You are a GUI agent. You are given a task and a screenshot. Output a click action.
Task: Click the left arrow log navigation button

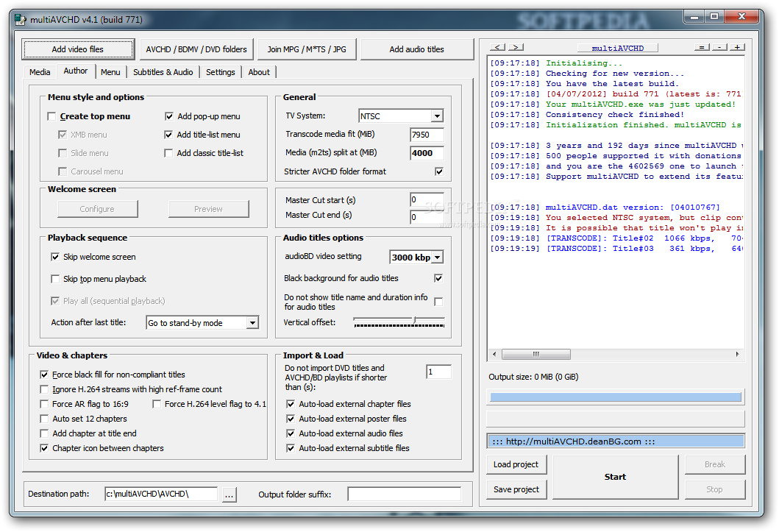pyautogui.click(x=498, y=47)
